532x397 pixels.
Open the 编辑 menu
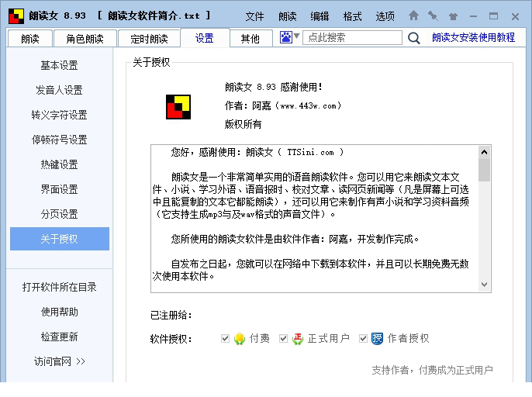(320, 16)
